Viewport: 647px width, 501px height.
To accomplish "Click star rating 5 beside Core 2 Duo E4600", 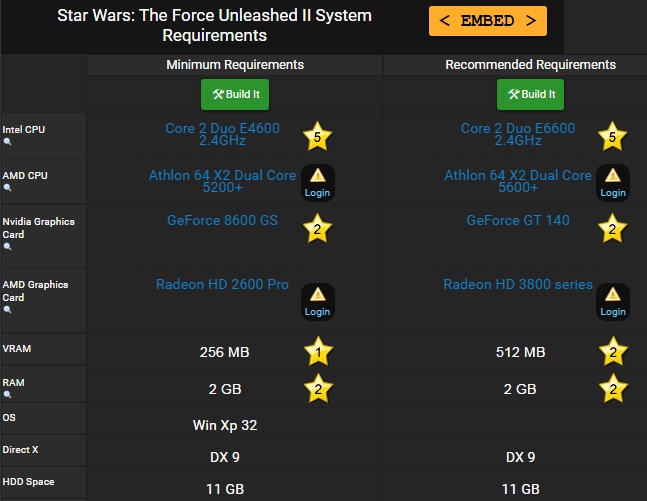I will (317, 136).
